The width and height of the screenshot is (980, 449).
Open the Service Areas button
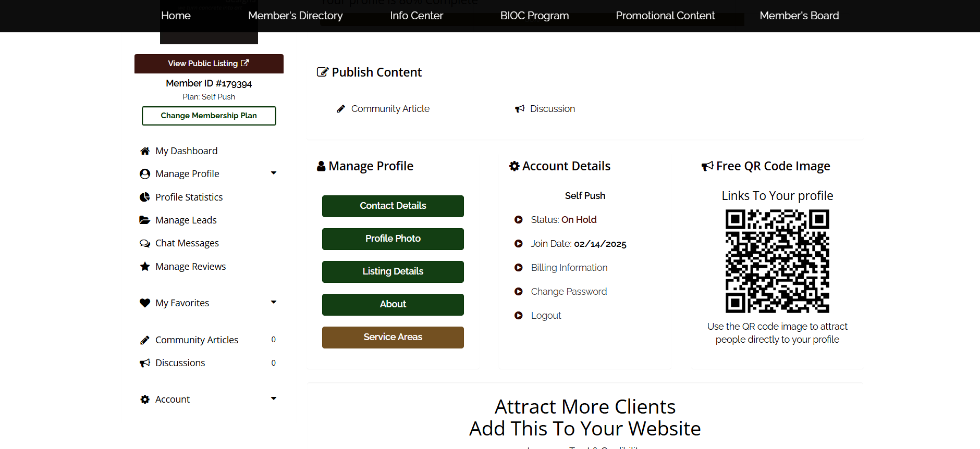click(393, 338)
